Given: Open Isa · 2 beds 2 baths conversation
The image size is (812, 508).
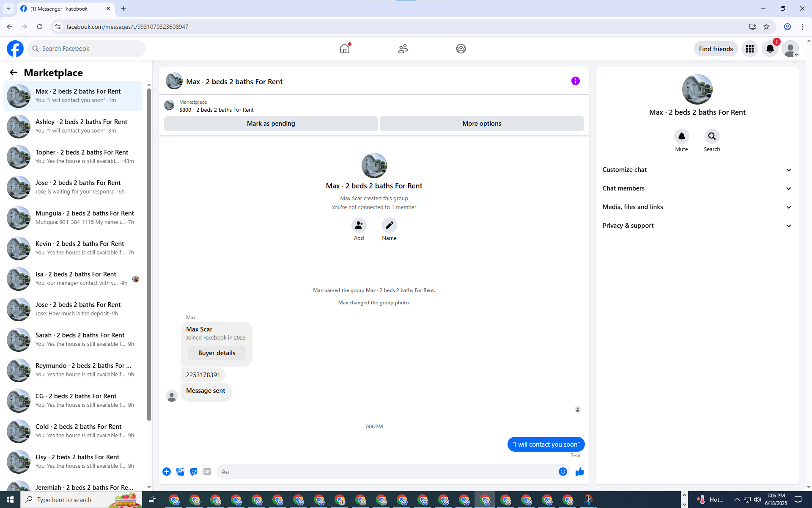Looking at the screenshot, I should [73, 279].
